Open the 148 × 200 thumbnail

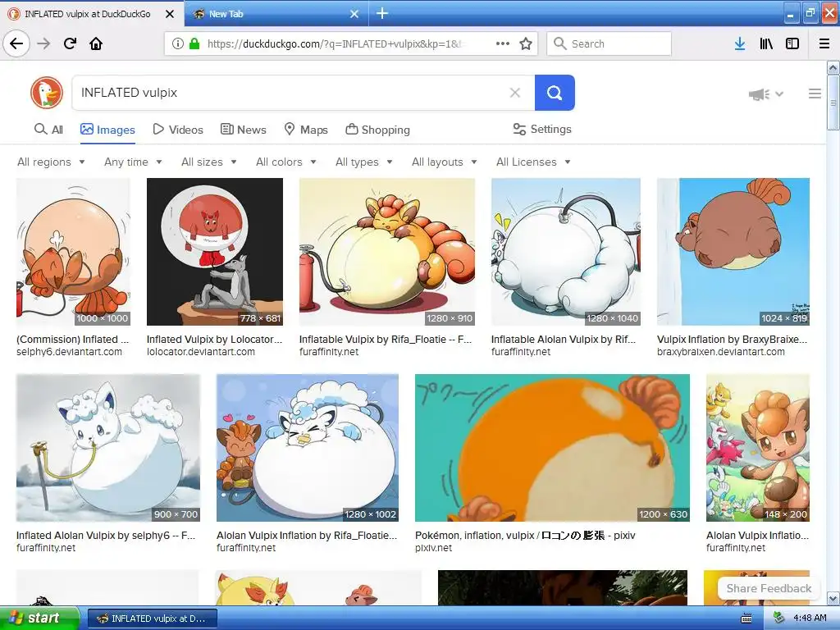pyautogui.click(x=757, y=448)
